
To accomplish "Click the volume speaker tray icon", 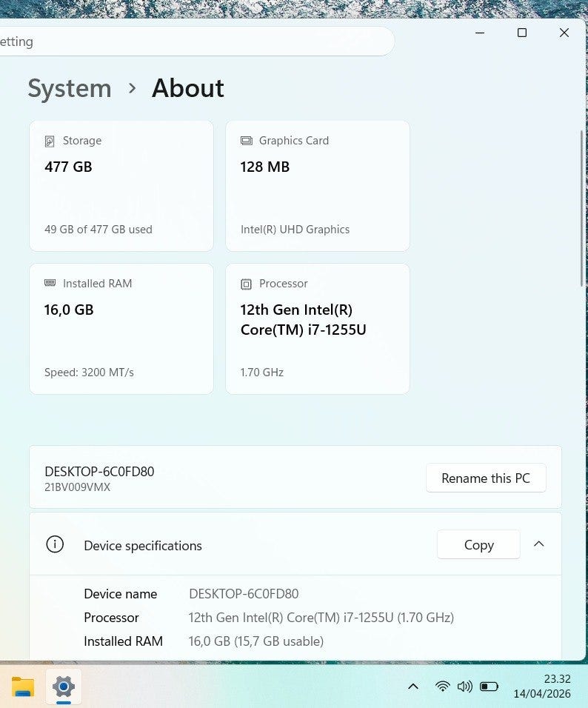I will 465,687.
